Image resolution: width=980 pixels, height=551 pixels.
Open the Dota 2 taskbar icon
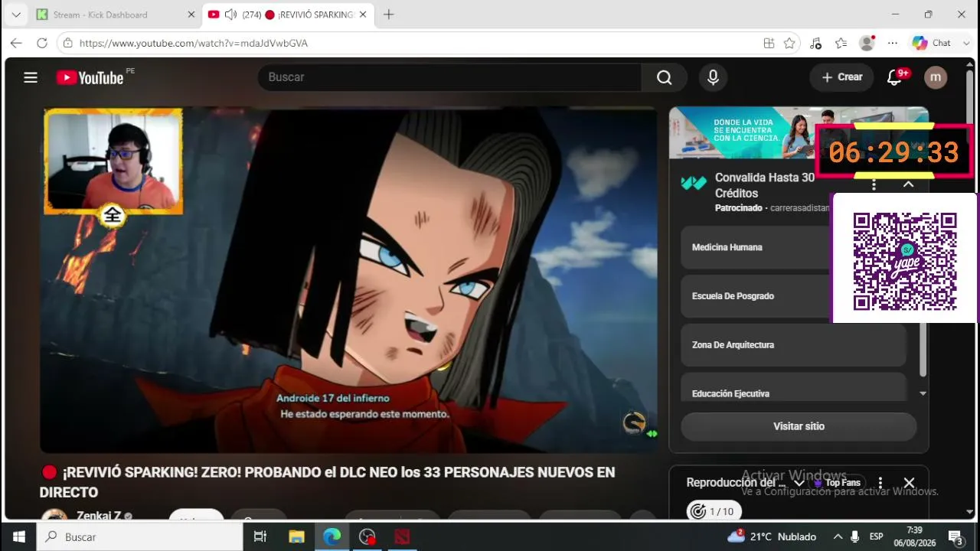coord(403,536)
